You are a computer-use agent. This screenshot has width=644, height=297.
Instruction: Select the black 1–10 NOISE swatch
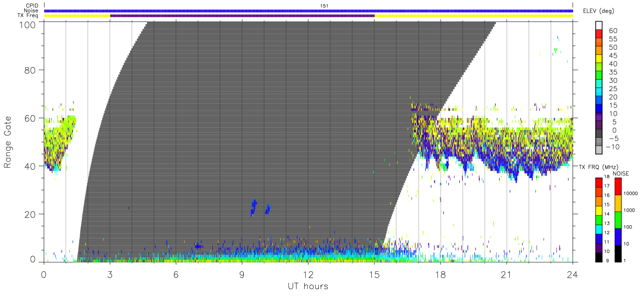618,252
